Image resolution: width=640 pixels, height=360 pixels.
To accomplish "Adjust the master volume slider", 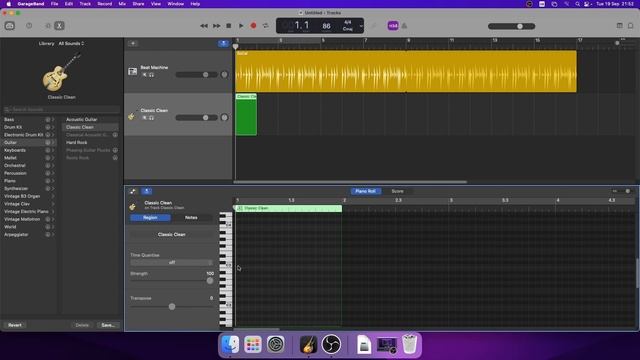I will [x=511, y=26].
